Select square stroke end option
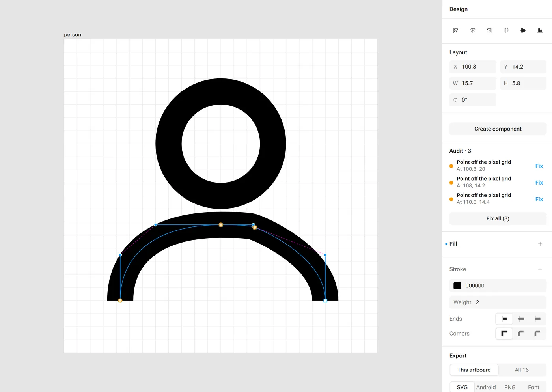The height and width of the screenshot is (392, 552). point(537,319)
